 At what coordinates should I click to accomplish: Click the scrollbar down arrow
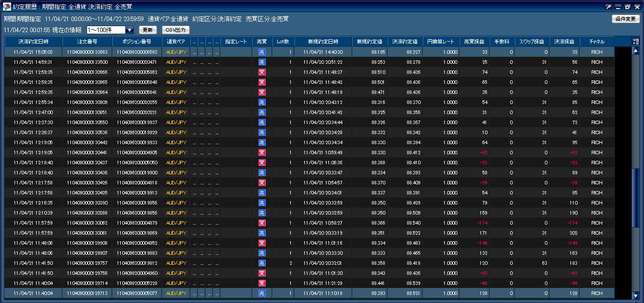coord(635,295)
